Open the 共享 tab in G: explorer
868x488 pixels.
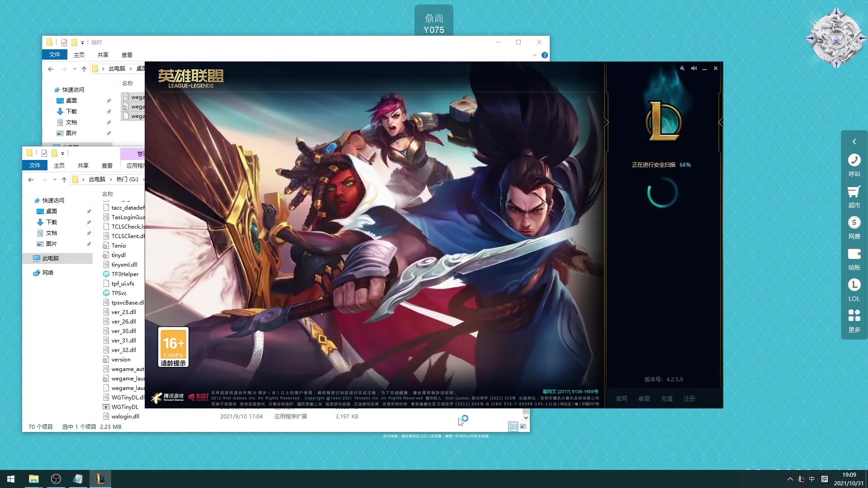pos(83,166)
